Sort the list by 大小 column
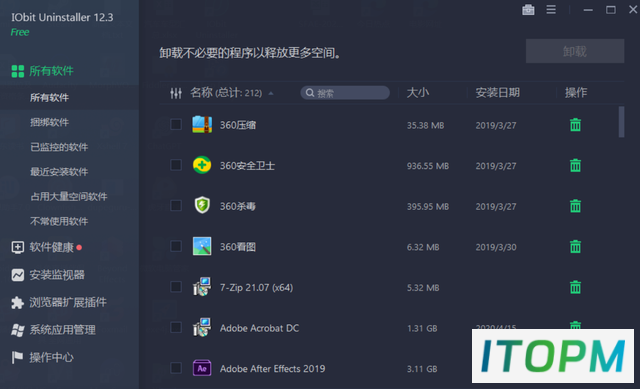Viewport: 640px width, 389px height. [418, 93]
